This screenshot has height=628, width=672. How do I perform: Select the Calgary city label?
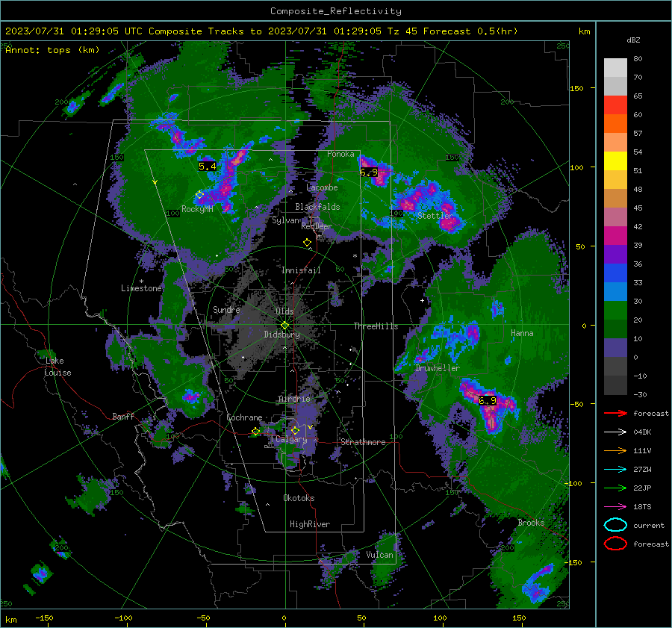coord(291,439)
